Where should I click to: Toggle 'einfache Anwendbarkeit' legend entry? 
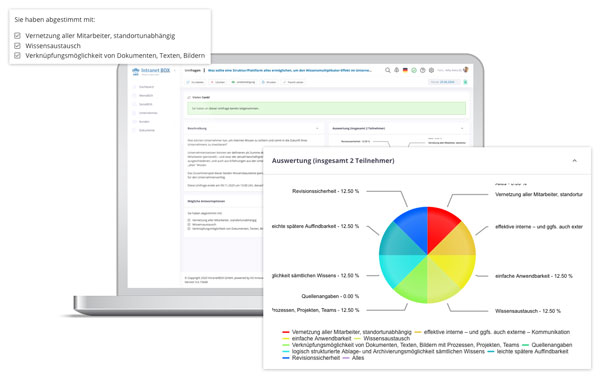click(316, 338)
